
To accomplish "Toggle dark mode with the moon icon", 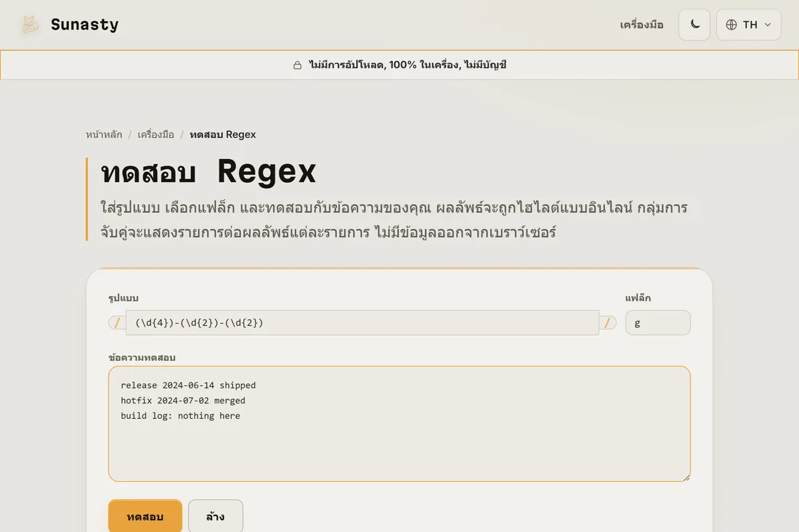I will (x=694, y=25).
